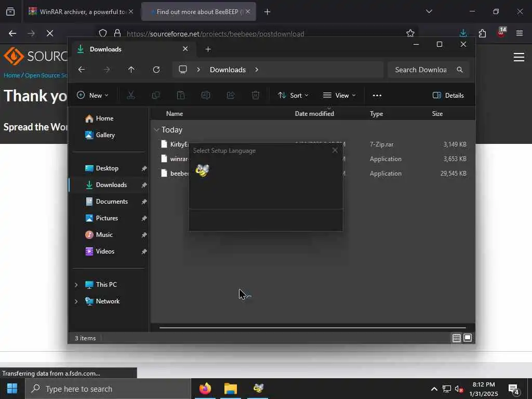532x399 pixels.
Task: Click the Copy icon in Explorer toolbar
Action: coord(156,96)
